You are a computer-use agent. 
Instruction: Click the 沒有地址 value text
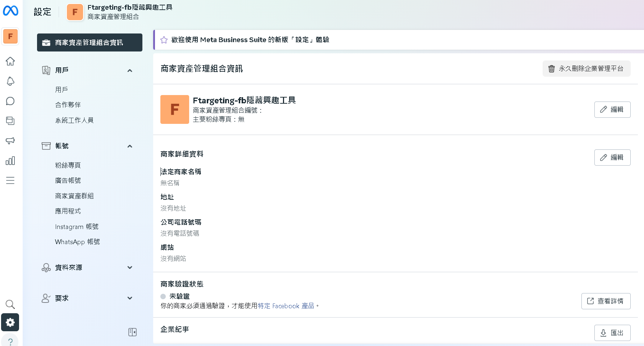[x=173, y=208]
